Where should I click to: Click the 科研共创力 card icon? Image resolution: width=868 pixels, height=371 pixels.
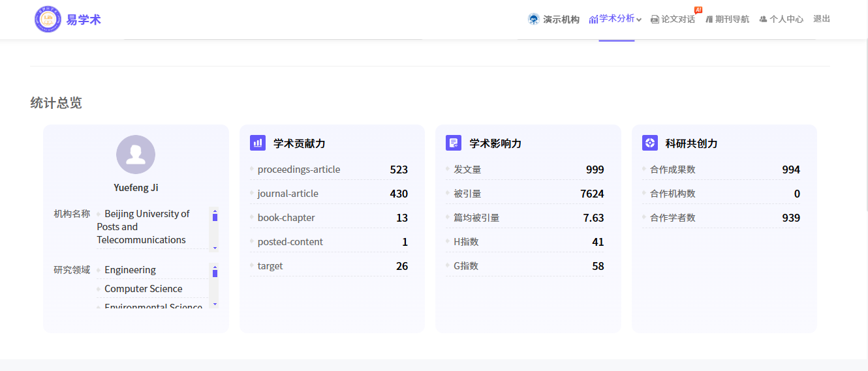[649, 143]
